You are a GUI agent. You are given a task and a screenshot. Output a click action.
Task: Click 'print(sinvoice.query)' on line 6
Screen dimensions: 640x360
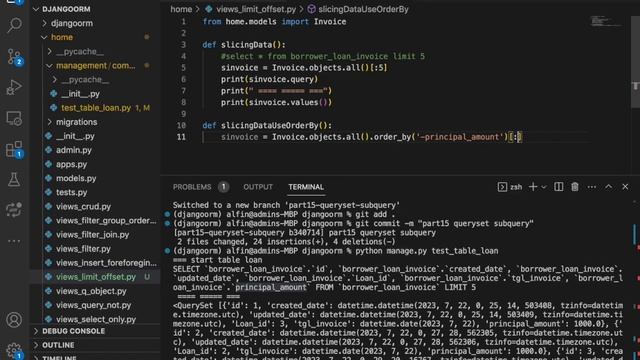pos(269,79)
